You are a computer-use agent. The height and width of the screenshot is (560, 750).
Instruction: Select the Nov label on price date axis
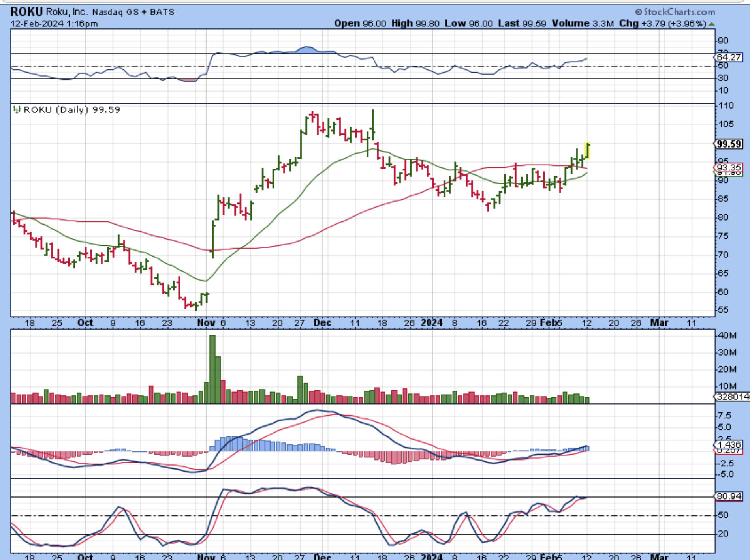(206, 323)
